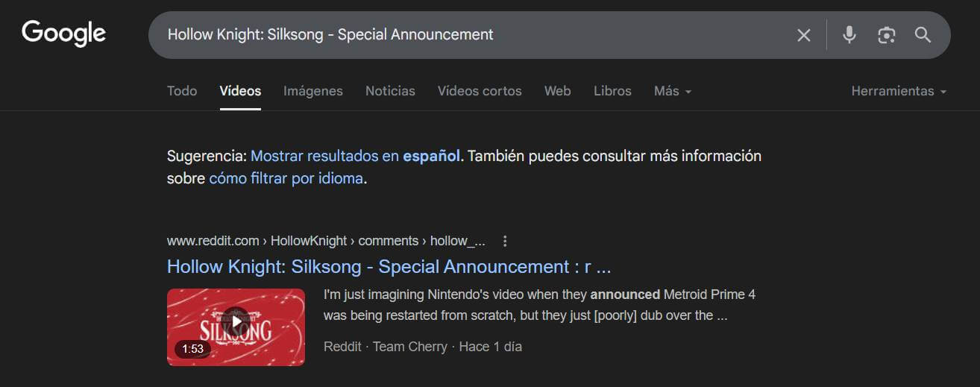Go to the Noticias tab

[390, 91]
